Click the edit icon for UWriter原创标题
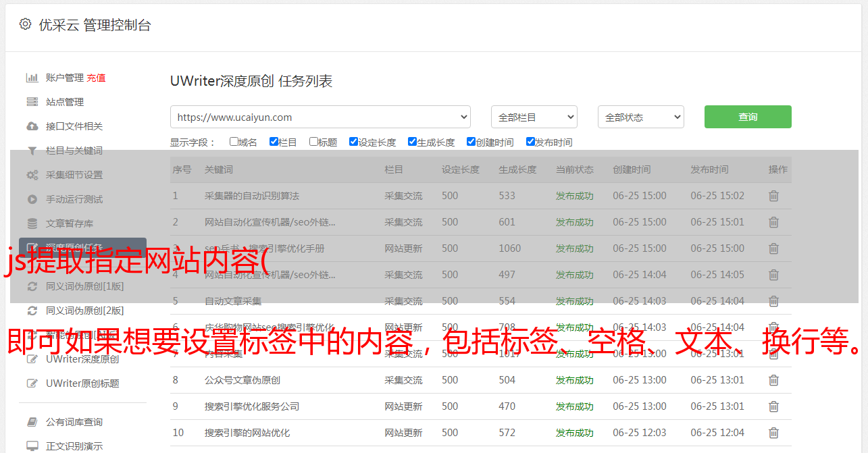868x453 pixels. click(x=32, y=383)
